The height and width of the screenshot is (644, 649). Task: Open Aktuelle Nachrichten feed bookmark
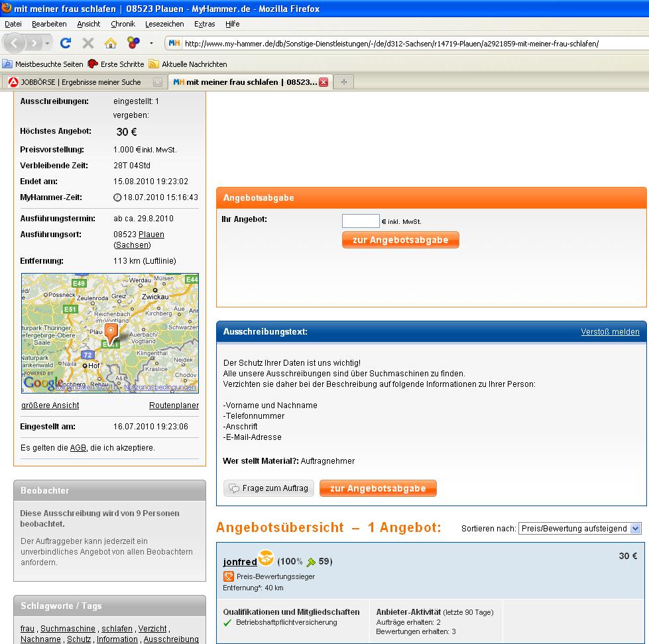188,64
